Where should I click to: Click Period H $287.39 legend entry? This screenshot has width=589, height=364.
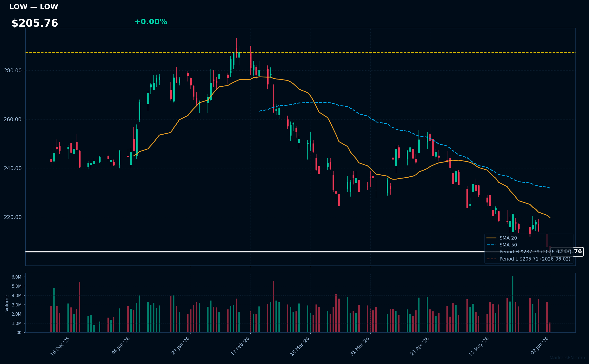[x=529, y=252]
